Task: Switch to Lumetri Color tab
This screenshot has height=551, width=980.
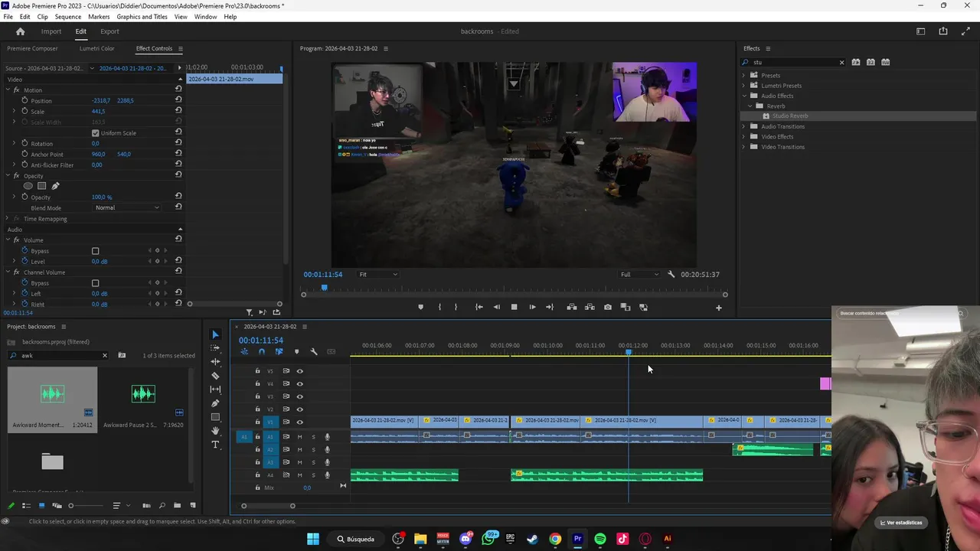Action: (x=96, y=48)
